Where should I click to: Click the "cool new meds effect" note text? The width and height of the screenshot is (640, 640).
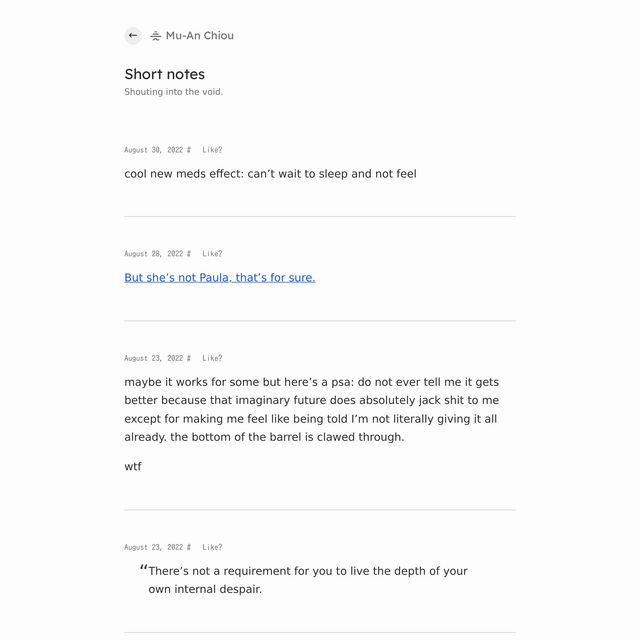pyautogui.click(x=270, y=174)
